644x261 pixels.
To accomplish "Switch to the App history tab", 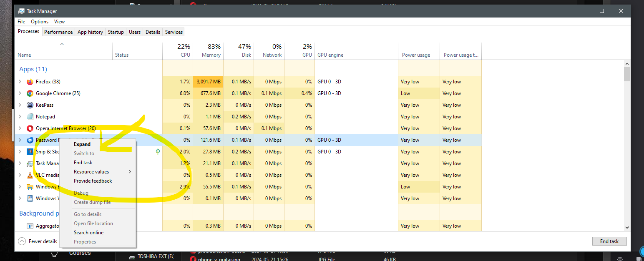I will tap(90, 32).
